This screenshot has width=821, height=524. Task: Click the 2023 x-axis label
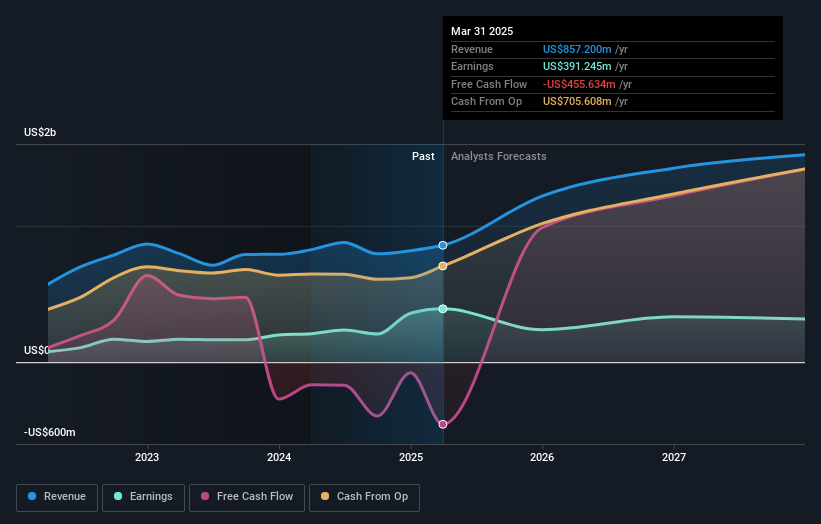coord(147,458)
